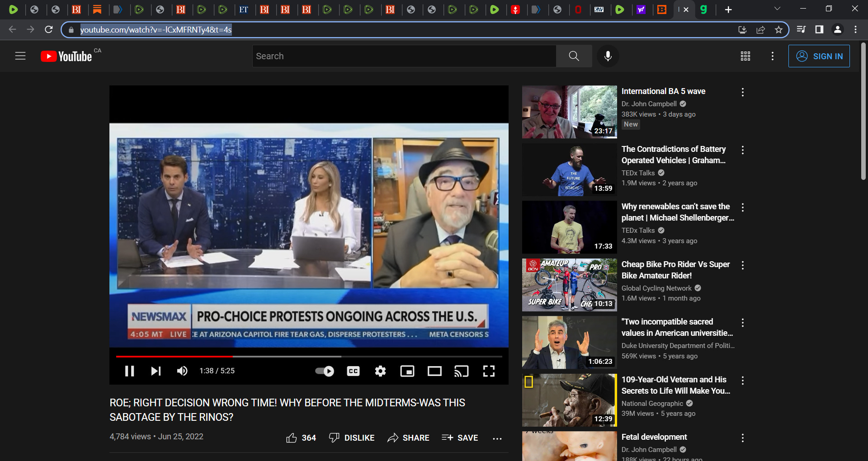The image size is (868, 461).
Task: Switch to the green g tab
Action: [x=703, y=9]
